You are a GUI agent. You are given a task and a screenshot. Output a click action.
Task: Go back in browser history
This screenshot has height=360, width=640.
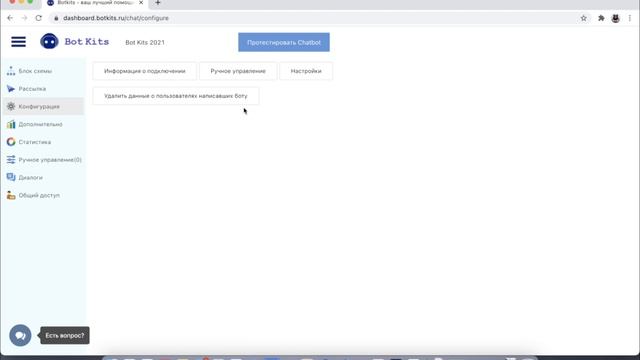click(10, 18)
